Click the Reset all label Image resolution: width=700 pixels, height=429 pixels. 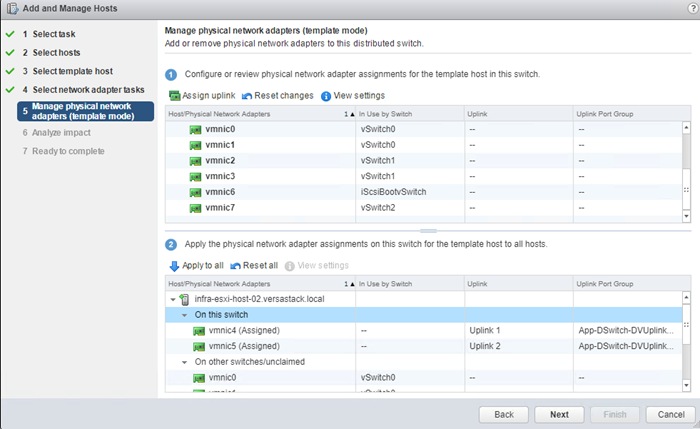tap(260, 266)
